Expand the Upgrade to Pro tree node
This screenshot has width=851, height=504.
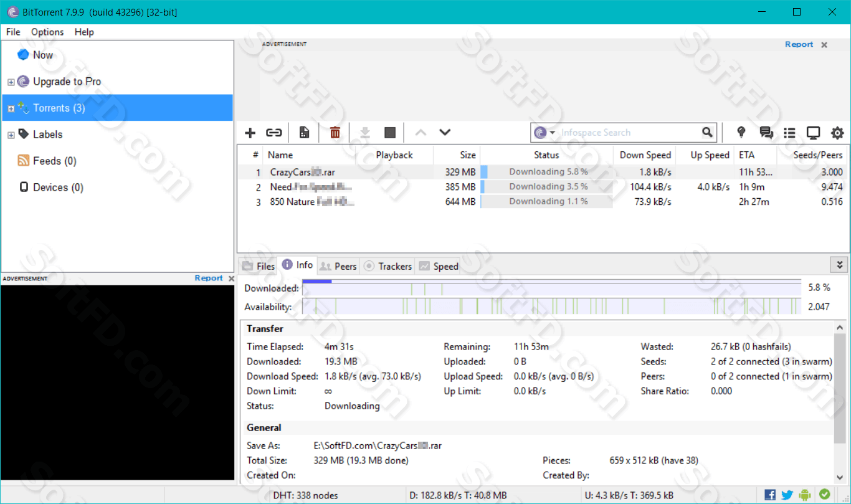tap(11, 82)
